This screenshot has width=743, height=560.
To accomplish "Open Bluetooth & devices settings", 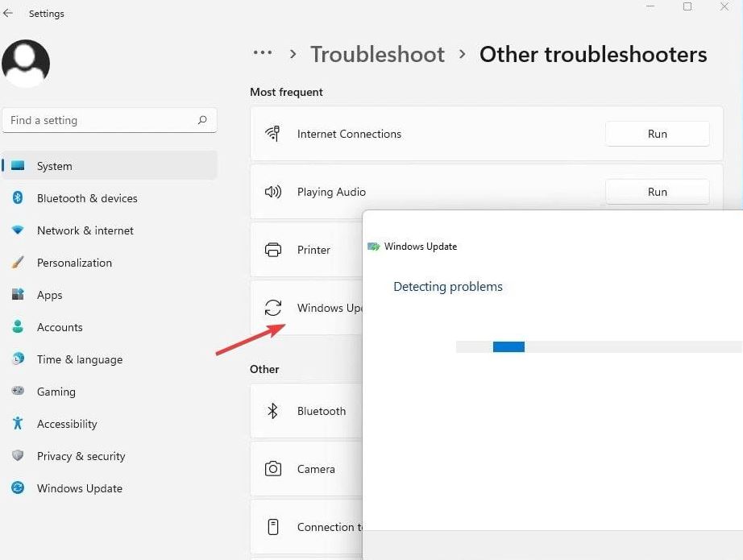I will point(87,198).
